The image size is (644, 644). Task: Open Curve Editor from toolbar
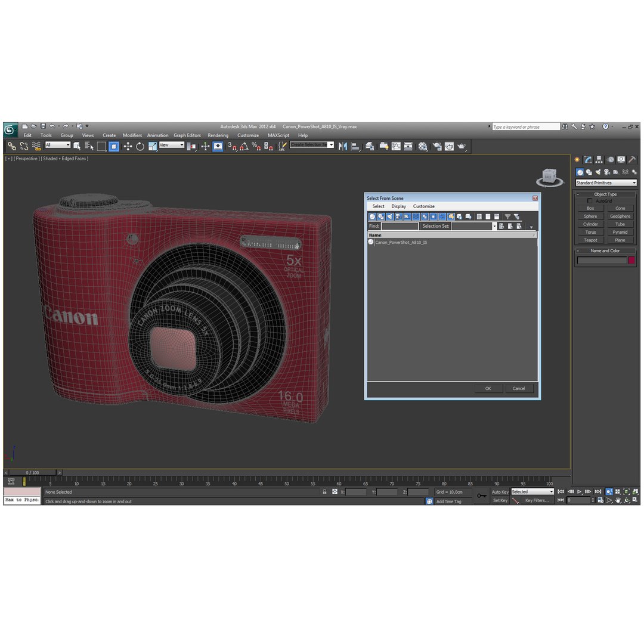point(396,146)
